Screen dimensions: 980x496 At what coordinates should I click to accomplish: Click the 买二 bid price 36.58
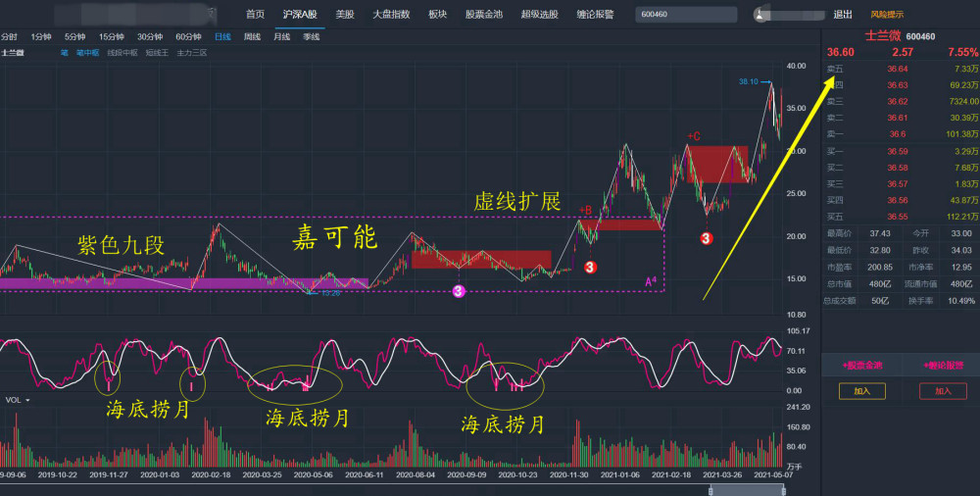pos(898,168)
